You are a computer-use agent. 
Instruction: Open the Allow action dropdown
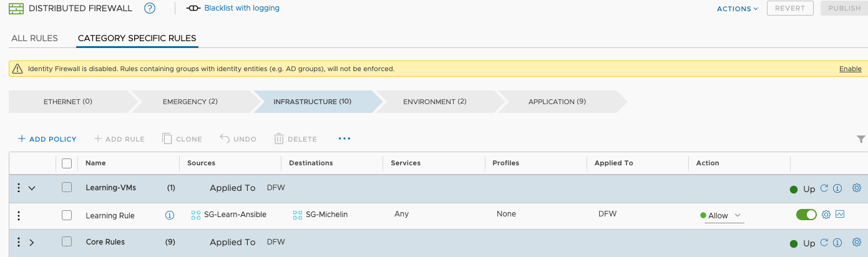click(724, 216)
